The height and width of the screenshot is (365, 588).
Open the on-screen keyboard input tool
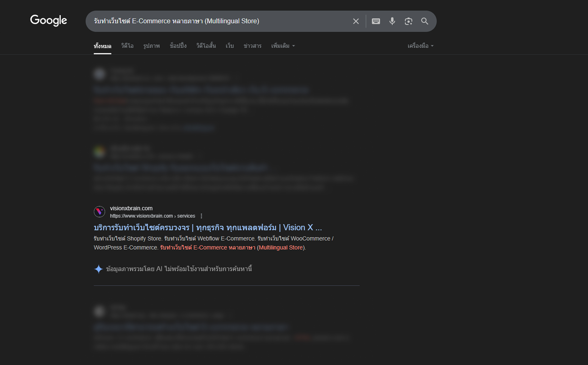[x=376, y=21]
